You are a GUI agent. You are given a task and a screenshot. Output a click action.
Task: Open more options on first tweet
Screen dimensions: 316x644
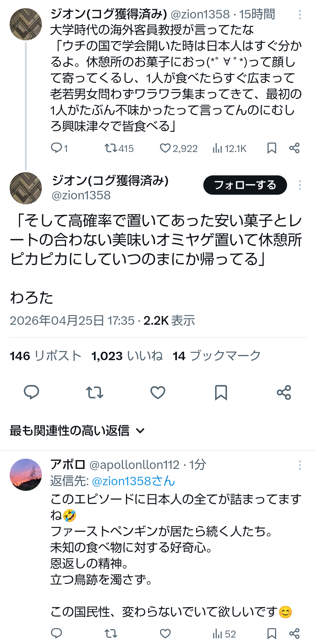tap(300, 15)
